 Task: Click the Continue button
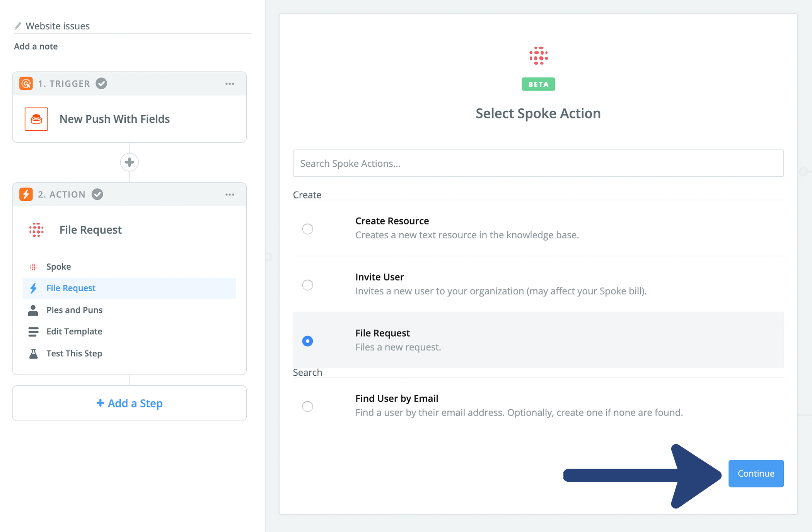[x=756, y=473]
